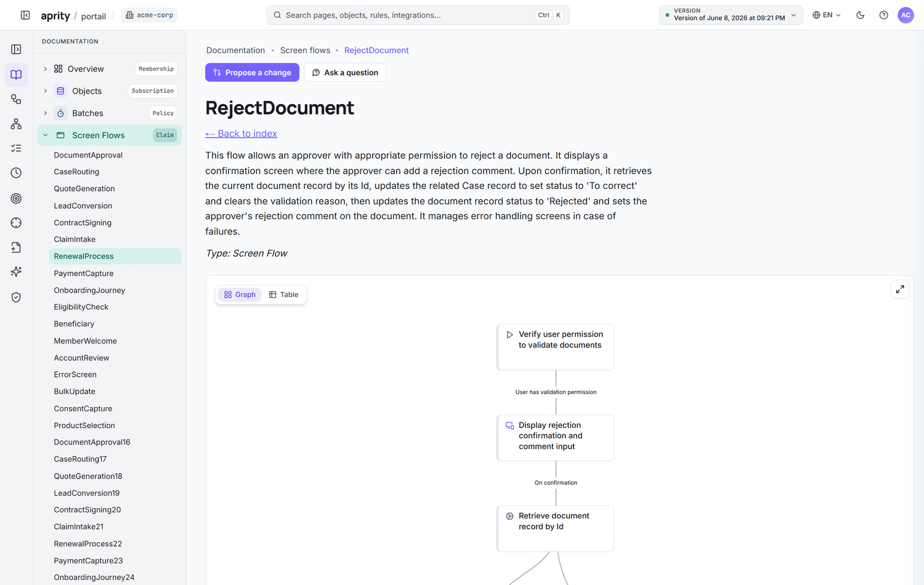Open the crosshair icon in the rail
This screenshot has height=585, width=924.
(16, 223)
